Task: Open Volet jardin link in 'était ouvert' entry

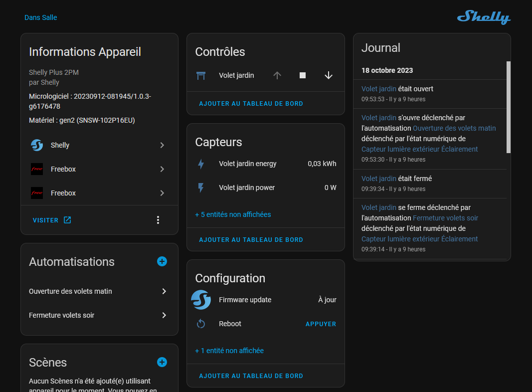Action: click(378, 89)
